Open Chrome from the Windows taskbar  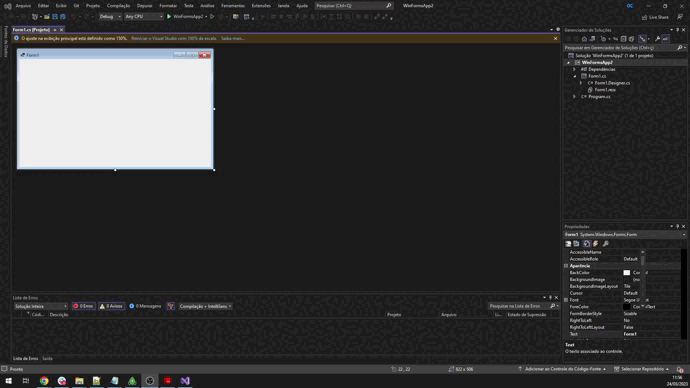click(44, 381)
